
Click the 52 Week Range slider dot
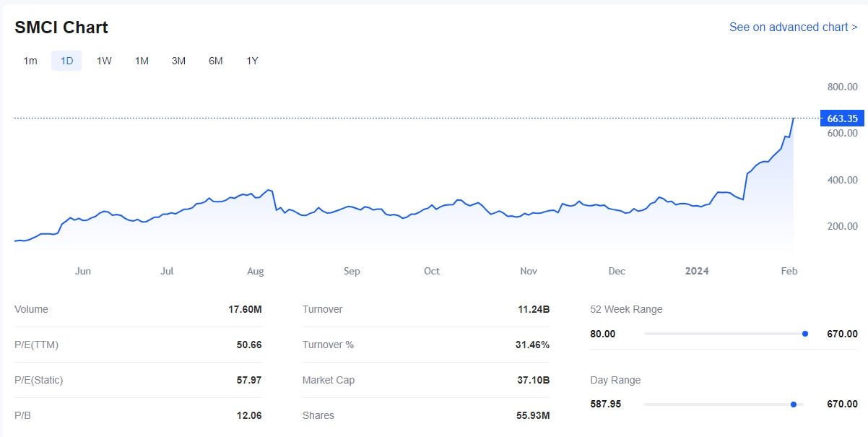805,334
